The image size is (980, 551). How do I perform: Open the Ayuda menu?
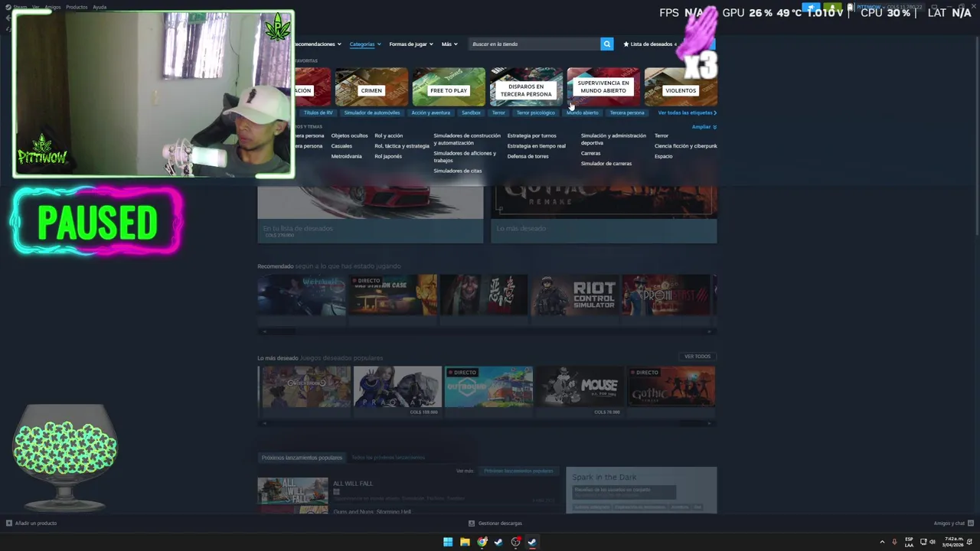100,7
